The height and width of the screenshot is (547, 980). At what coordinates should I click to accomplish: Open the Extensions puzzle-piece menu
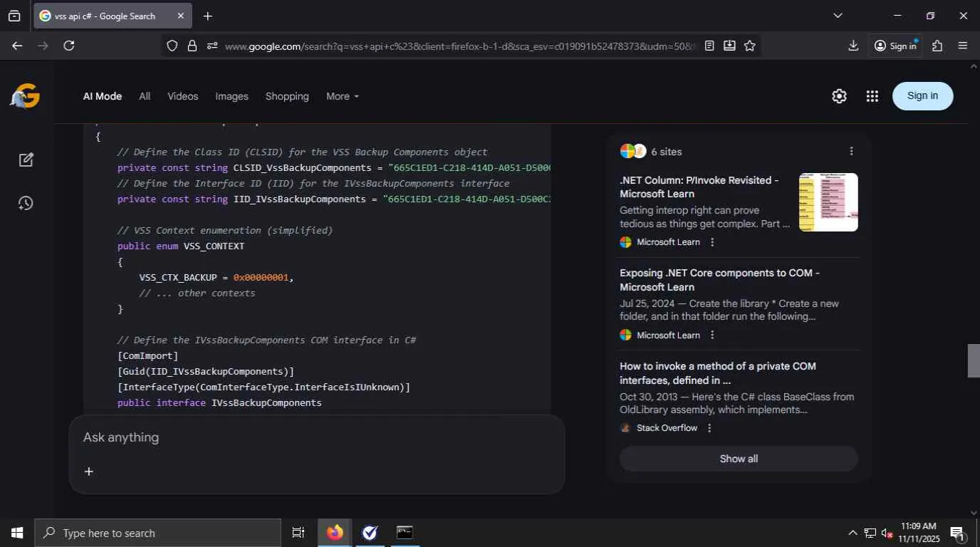point(937,46)
